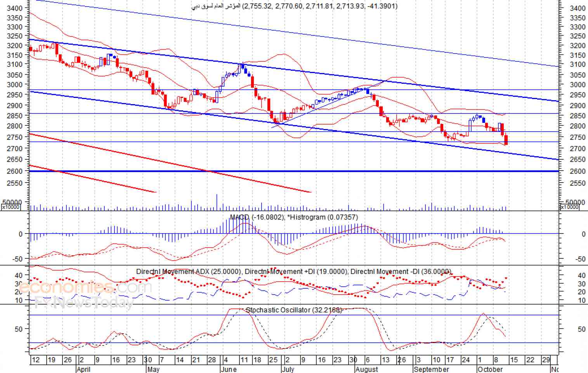The width and height of the screenshot is (588, 373).
Task: Click the x10000 volume scale box on left
Action: (x=10, y=207)
